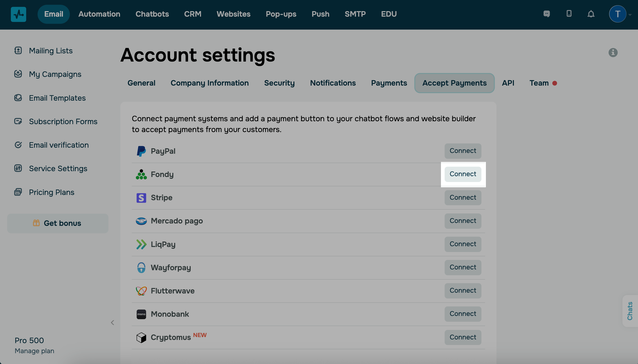Viewport: 638px width, 364px height.
Task: Click the Email Templates sidebar icon
Action: 18,98
